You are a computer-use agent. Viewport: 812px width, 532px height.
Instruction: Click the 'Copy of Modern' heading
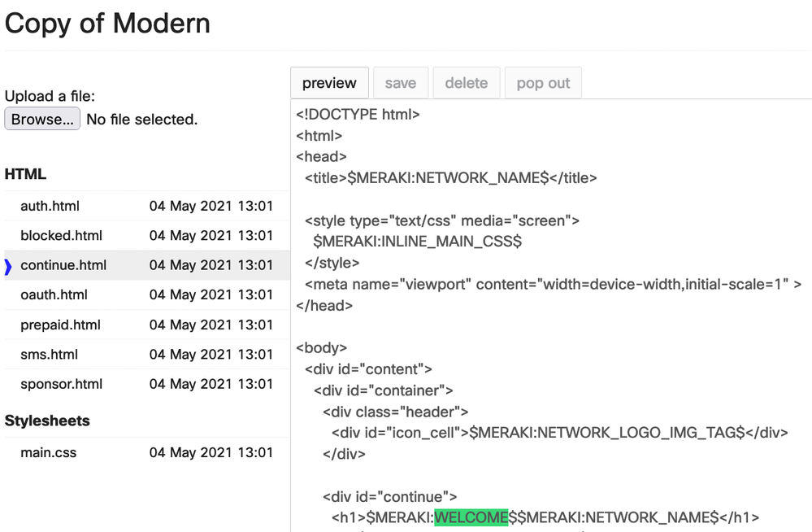[107, 23]
